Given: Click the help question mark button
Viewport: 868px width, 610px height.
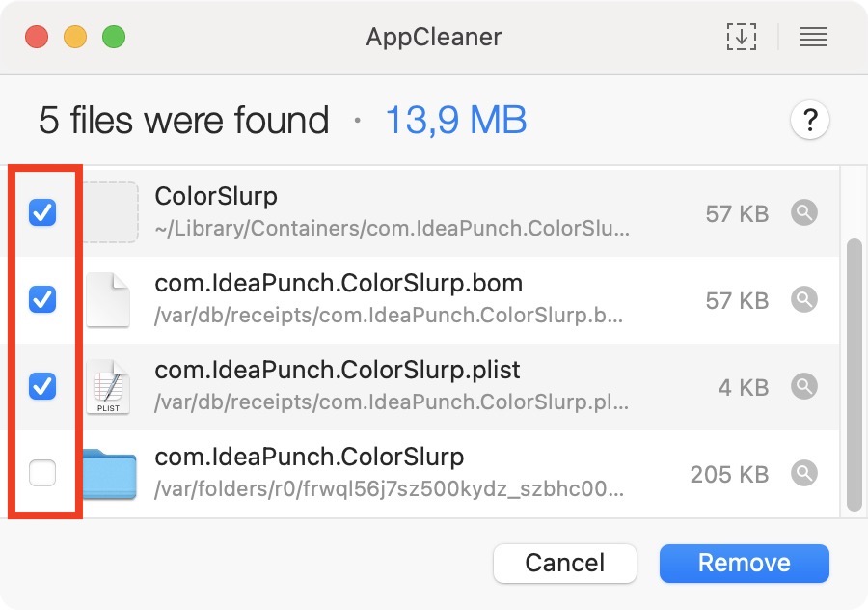Looking at the screenshot, I should point(810,121).
